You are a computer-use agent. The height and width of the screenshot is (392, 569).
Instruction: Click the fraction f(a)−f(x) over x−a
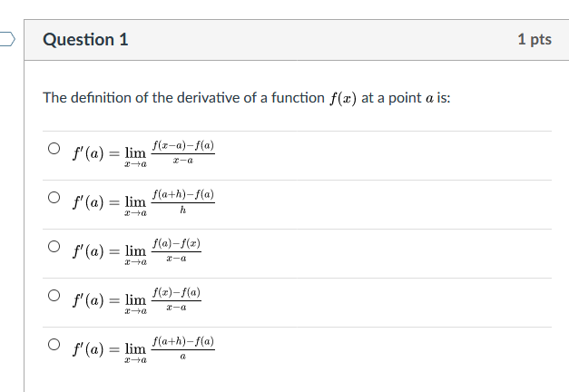point(176,250)
